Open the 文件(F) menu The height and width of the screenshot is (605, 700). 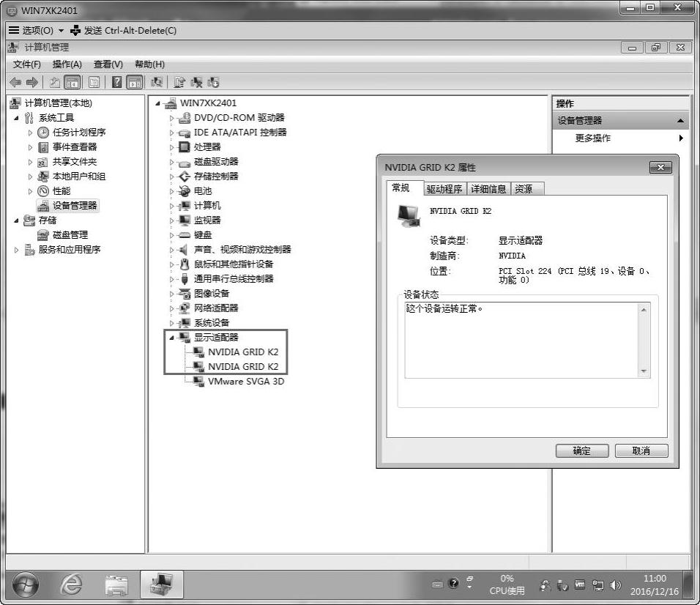click(27, 64)
